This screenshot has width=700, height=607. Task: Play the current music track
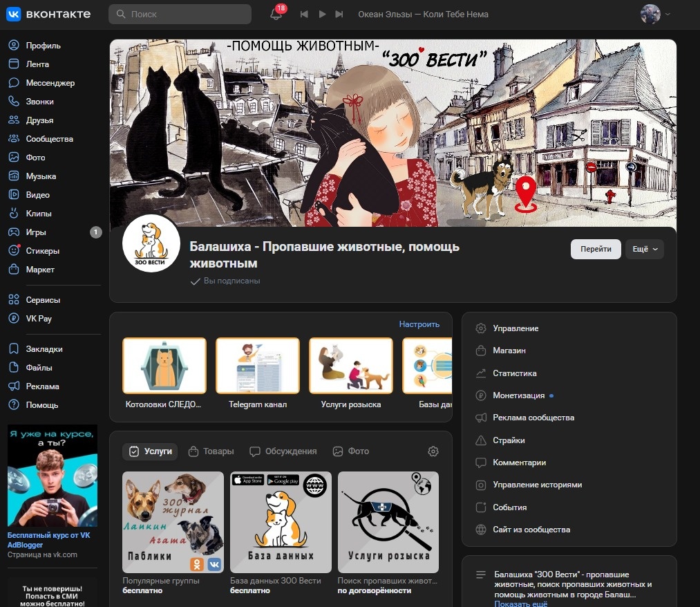click(x=322, y=15)
